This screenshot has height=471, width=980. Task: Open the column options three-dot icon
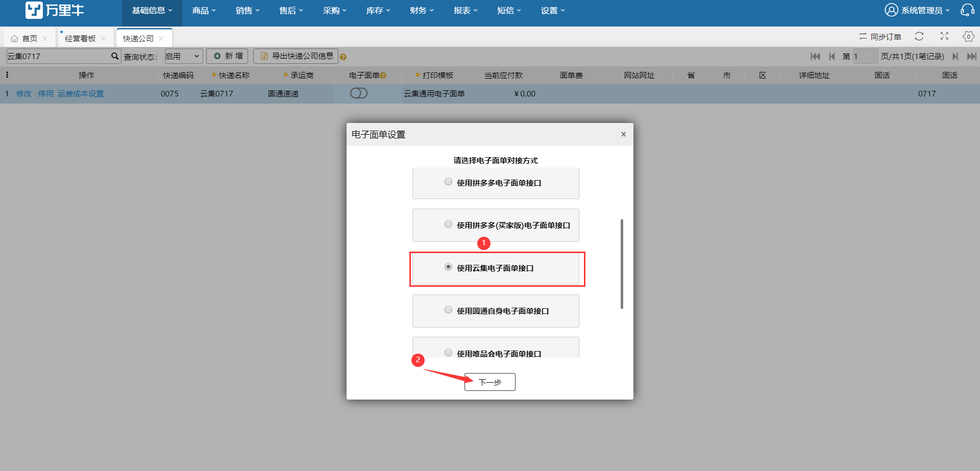tap(7, 75)
